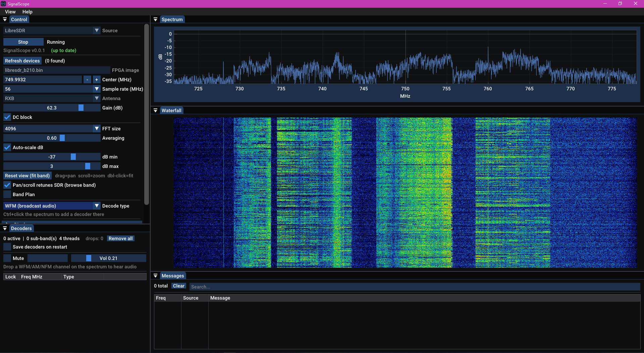The image size is (644, 353).
Task: Click Remove all decoders button
Action: coord(121,238)
